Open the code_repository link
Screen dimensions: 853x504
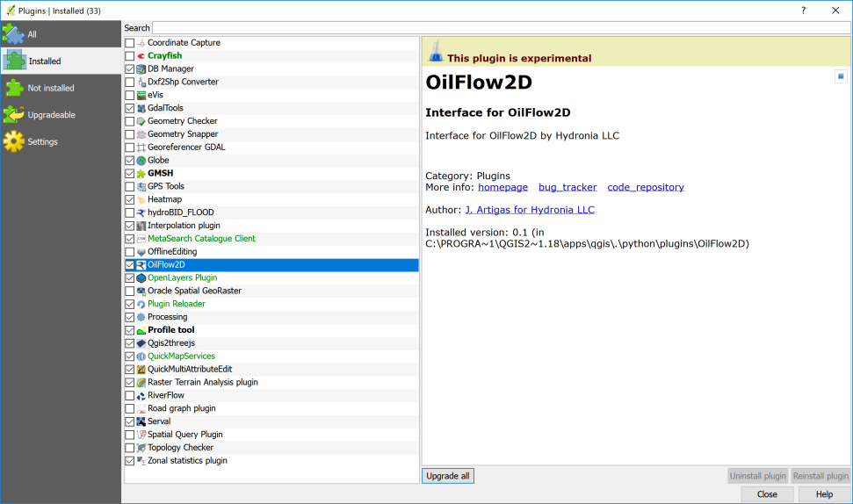pyautogui.click(x=645, y=187)
